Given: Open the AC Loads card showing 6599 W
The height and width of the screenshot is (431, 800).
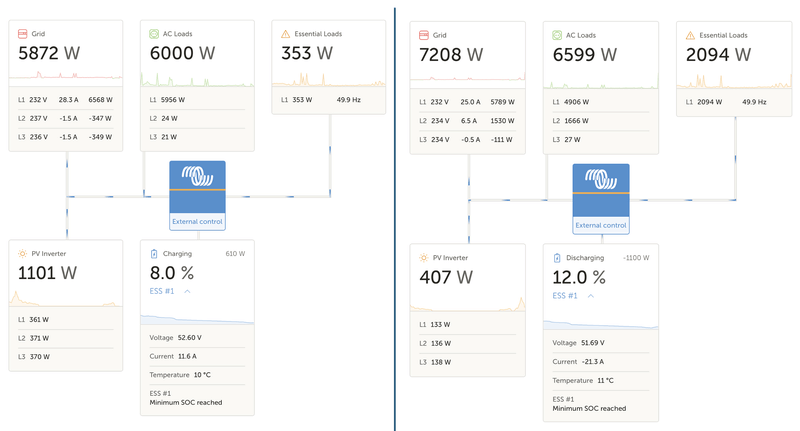Looking at the screenshot, I should point(601,88).
